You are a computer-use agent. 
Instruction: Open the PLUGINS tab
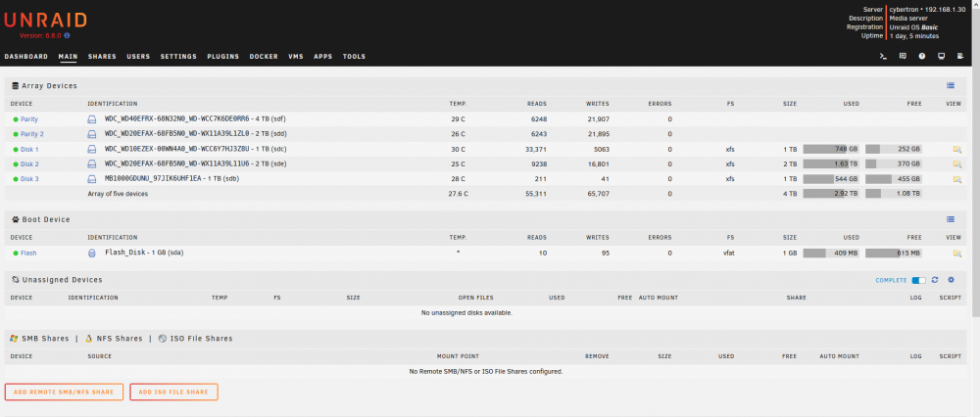(x=223, y=57)
